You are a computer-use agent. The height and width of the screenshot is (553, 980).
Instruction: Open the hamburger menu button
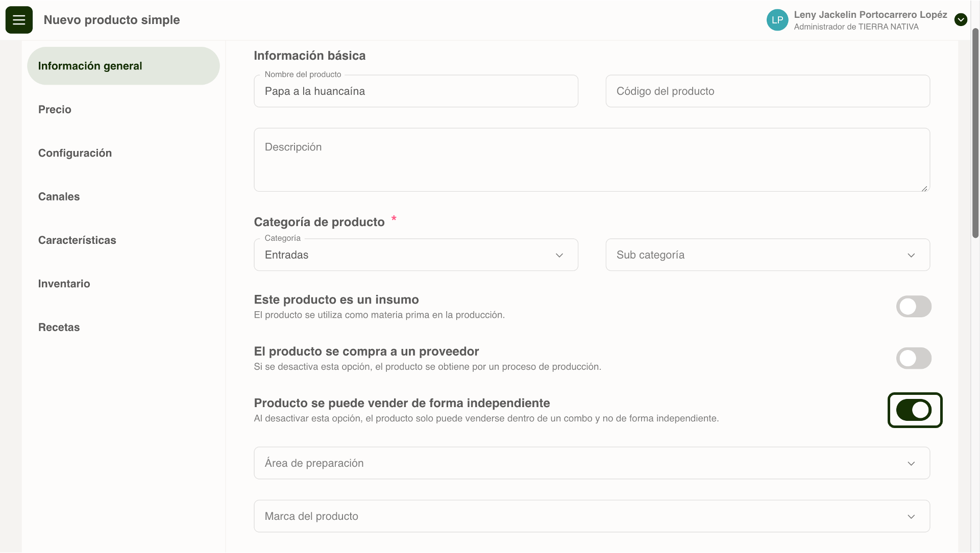19,20
